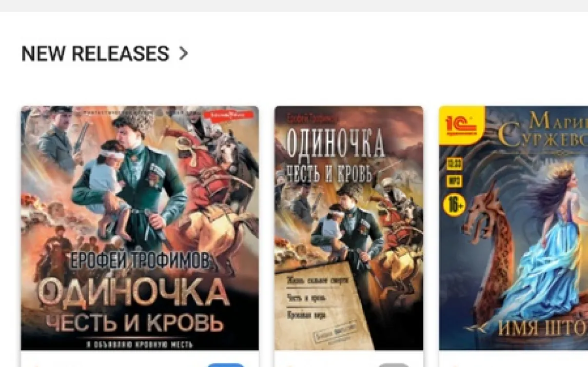The height and width of the screenshot is (367, 588).
Task: Open Мария Суржевская dragon ship book cover
Action: click(514, 228)
